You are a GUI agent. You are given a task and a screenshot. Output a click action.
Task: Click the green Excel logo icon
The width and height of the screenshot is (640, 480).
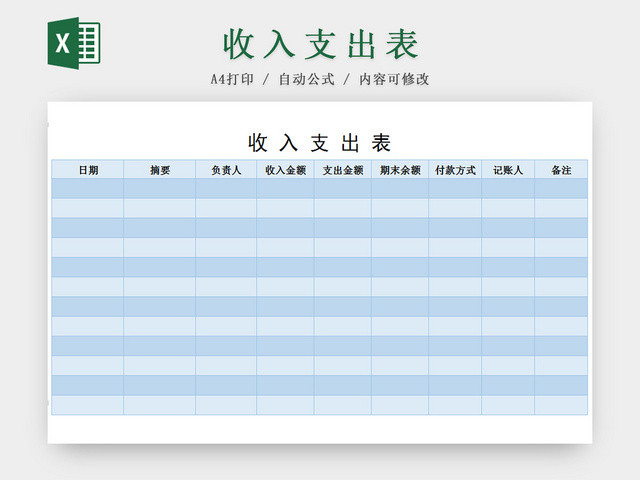(74, 43)
